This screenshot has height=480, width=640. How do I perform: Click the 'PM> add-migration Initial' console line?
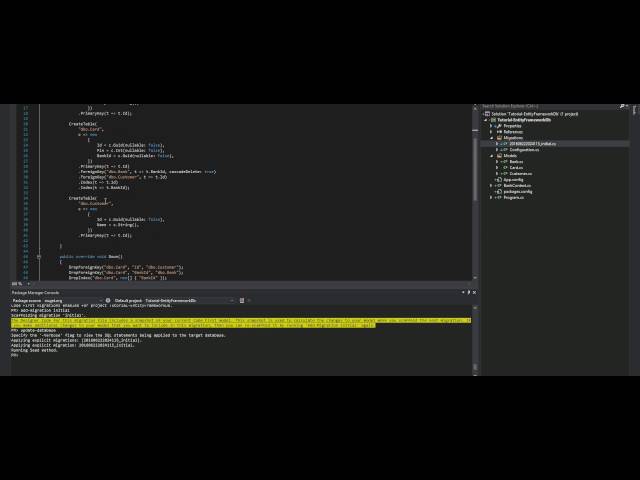coord(40,310)
